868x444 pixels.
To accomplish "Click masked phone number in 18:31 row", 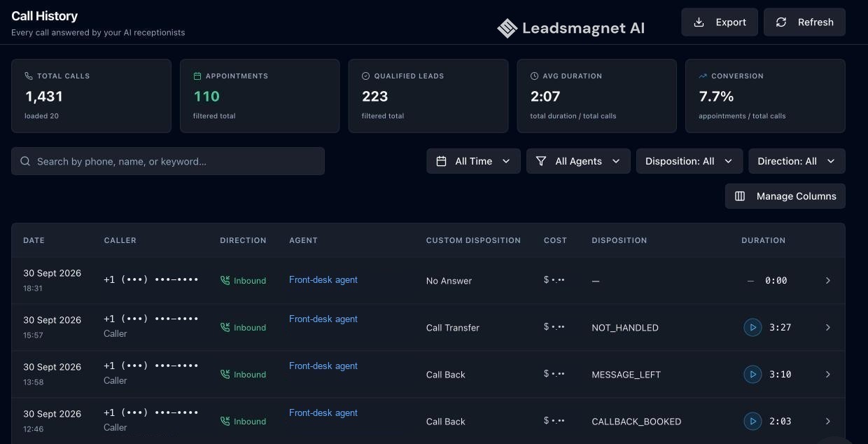I will tap(151, 279).
